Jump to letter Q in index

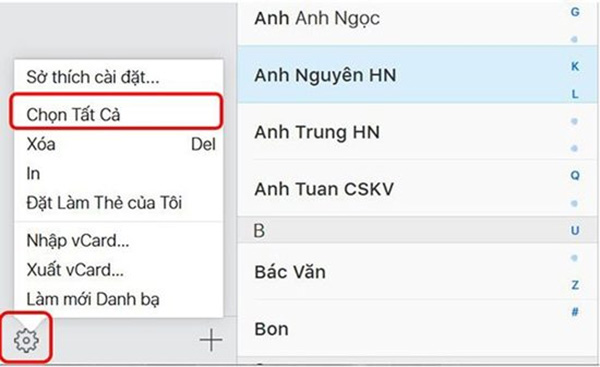click(575, 175)
